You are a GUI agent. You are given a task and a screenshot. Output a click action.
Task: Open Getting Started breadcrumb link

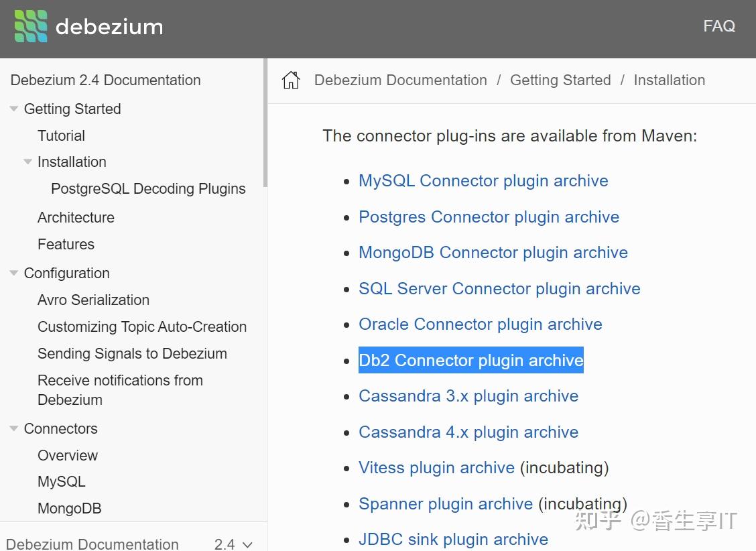point(560,80)
